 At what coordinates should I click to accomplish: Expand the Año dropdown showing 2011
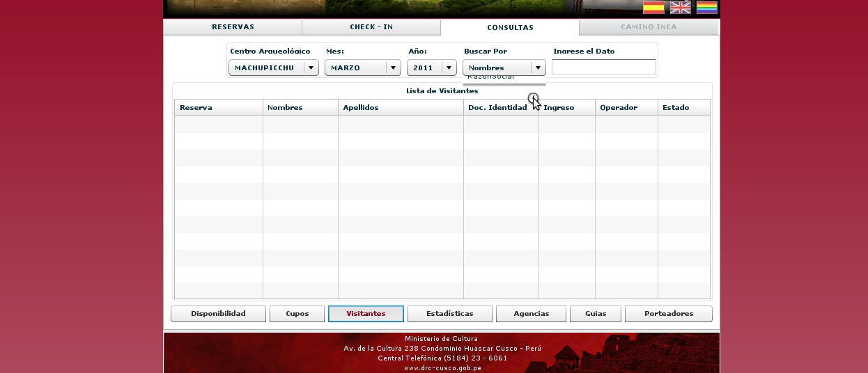coord(431,68)
